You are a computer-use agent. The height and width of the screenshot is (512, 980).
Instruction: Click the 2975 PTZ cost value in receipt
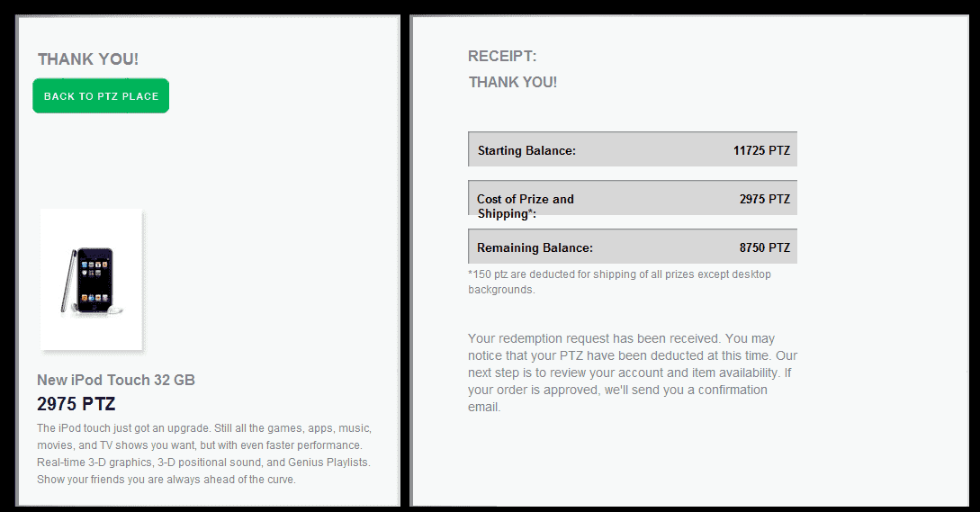pos(765,199)
